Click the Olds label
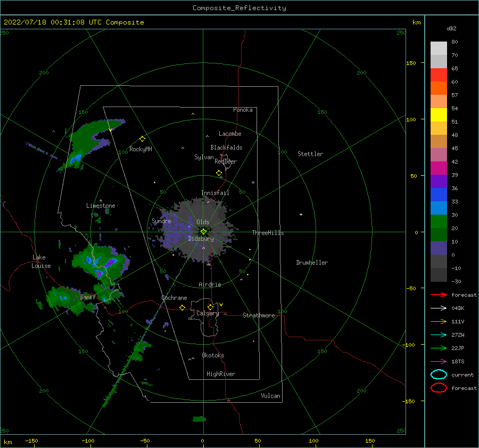This screenshot has height=448, width=479. click(x=203, y=222)
